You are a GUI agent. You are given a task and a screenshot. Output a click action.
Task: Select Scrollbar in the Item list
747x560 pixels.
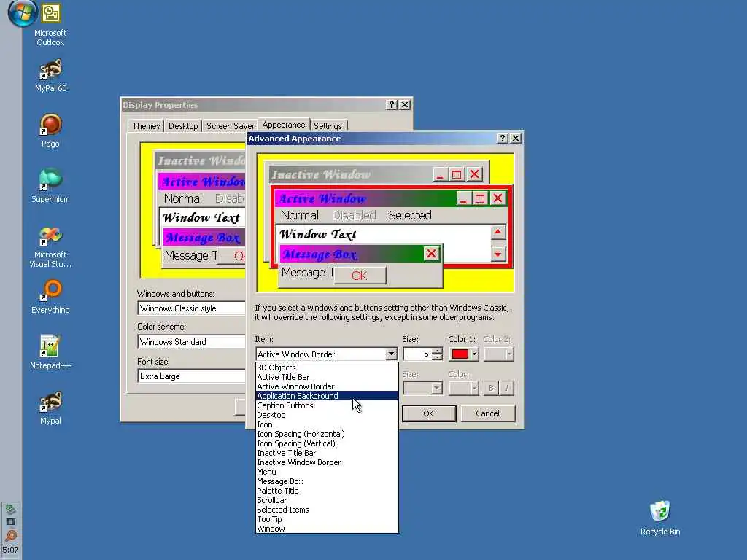327,500
